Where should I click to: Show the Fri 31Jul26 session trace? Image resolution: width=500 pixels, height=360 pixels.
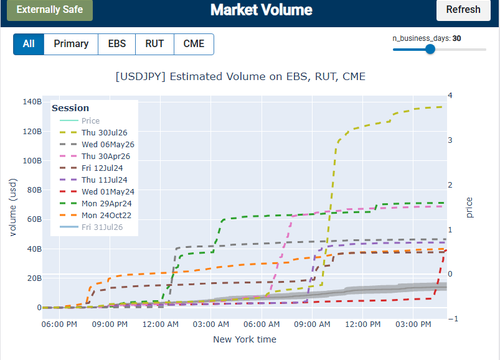(91, 227)
